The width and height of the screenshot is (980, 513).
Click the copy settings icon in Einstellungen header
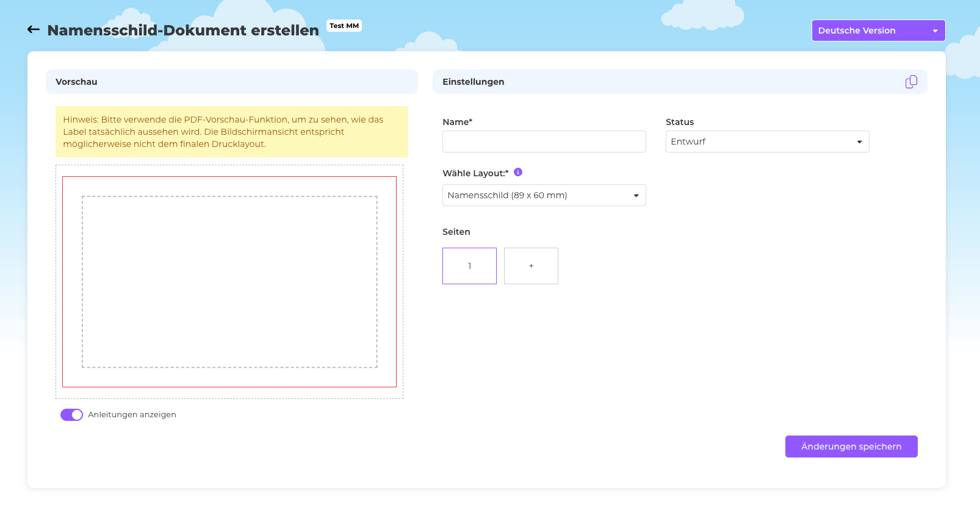pyautogui.click(x=911, y=82)
